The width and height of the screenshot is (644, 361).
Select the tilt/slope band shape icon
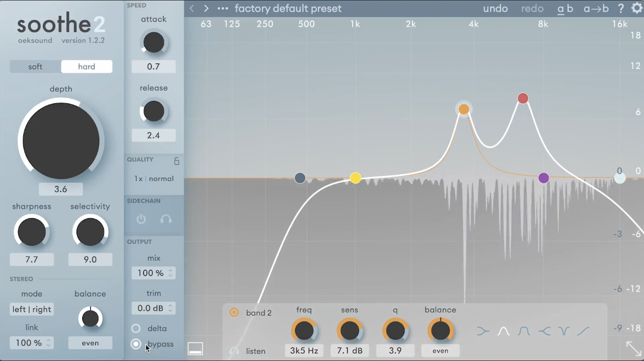click(583, 330)
